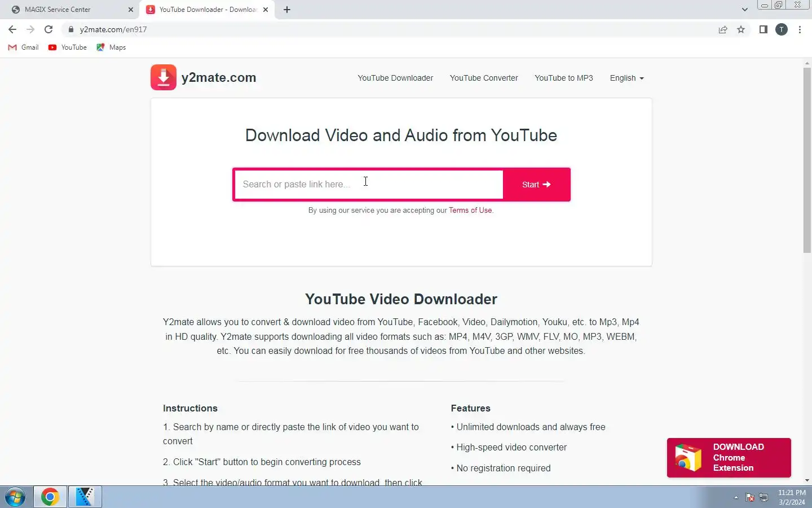Select the YouTube Downloader browser tab
Screen dimensions: 812x508
click(x=208, y=10)
